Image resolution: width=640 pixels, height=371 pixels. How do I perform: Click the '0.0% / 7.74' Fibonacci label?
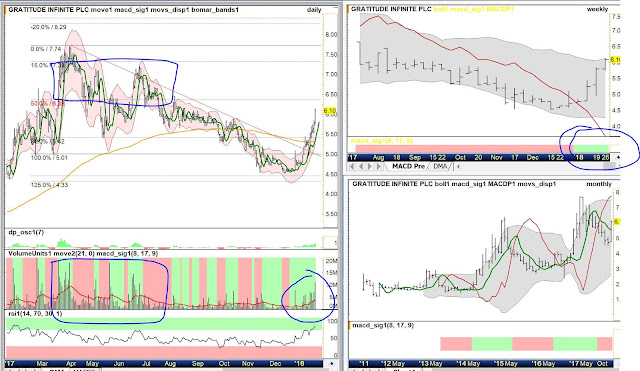pos(46,49)
